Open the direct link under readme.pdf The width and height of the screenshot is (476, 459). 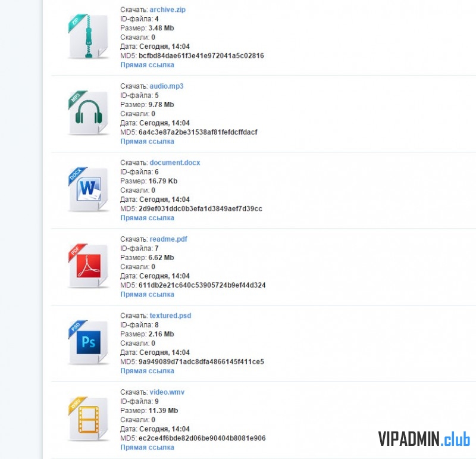click(147, 295)
